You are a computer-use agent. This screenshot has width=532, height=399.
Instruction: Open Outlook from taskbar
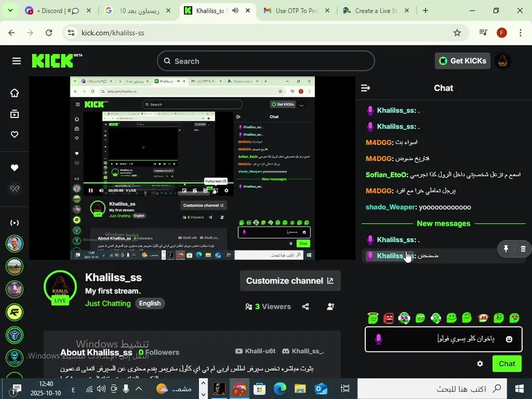(321, 389)
